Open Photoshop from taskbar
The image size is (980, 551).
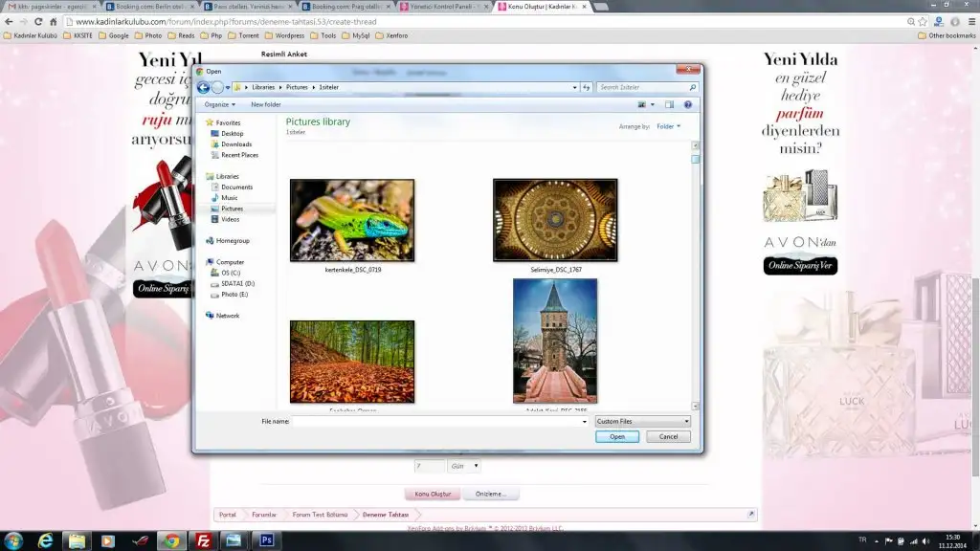267,540
